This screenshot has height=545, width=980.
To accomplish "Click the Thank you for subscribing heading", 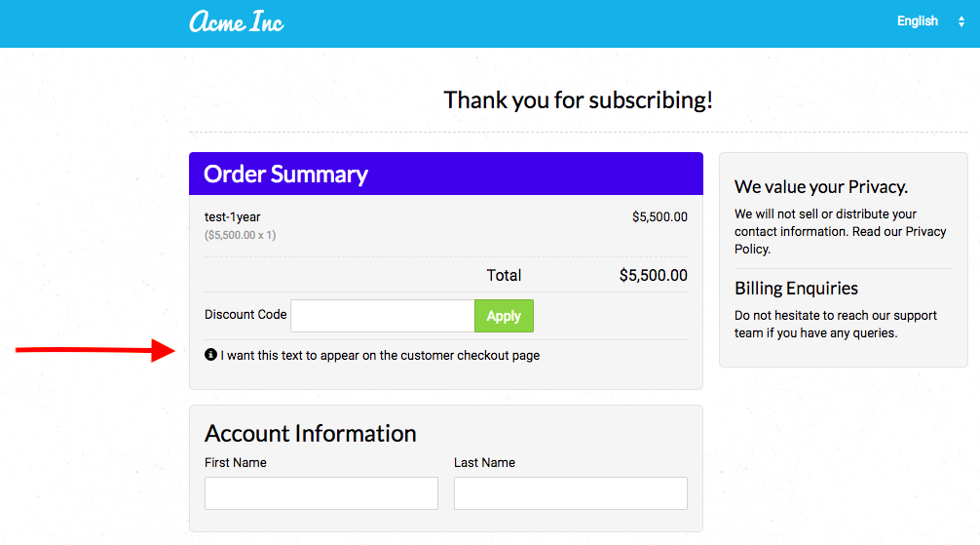I will [x=578, y=100].
